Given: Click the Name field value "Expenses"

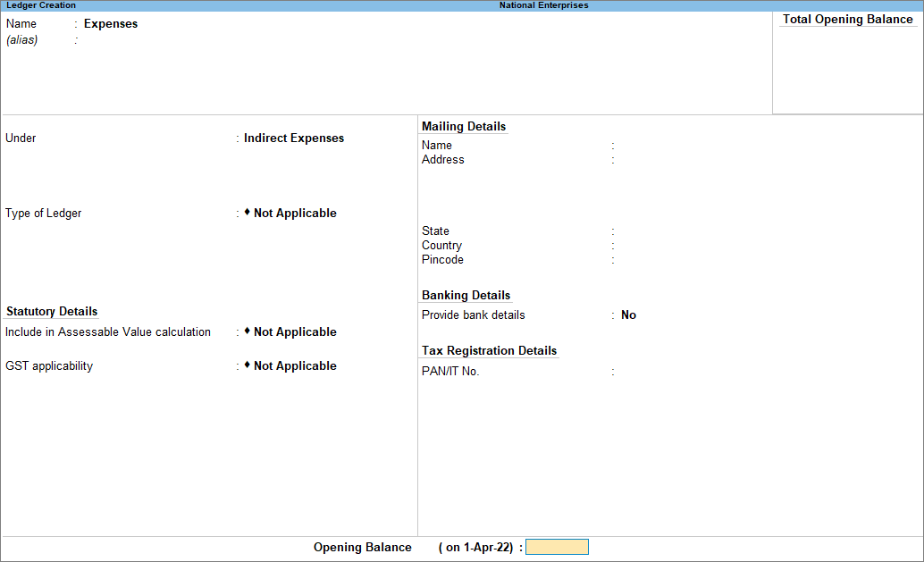Looking at the screenshot, I should coord(111,24).
